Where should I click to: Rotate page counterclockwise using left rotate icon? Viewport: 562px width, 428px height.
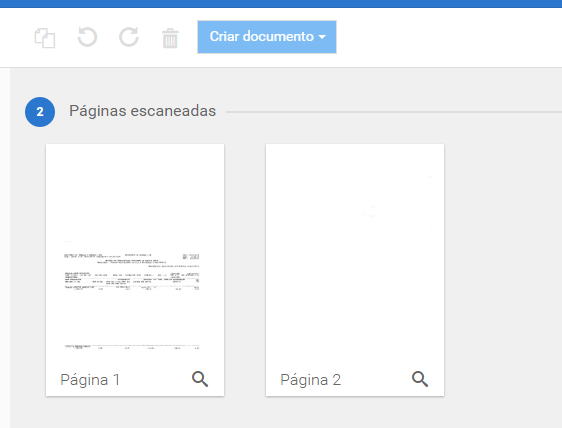(87, 37)
